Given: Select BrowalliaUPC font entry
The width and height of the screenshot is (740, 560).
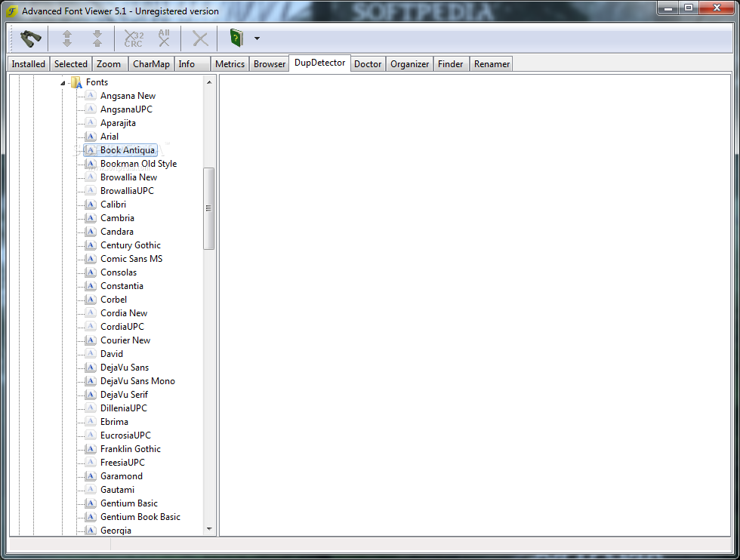Looking at the screenshot, I should click(x=127, y=191).
